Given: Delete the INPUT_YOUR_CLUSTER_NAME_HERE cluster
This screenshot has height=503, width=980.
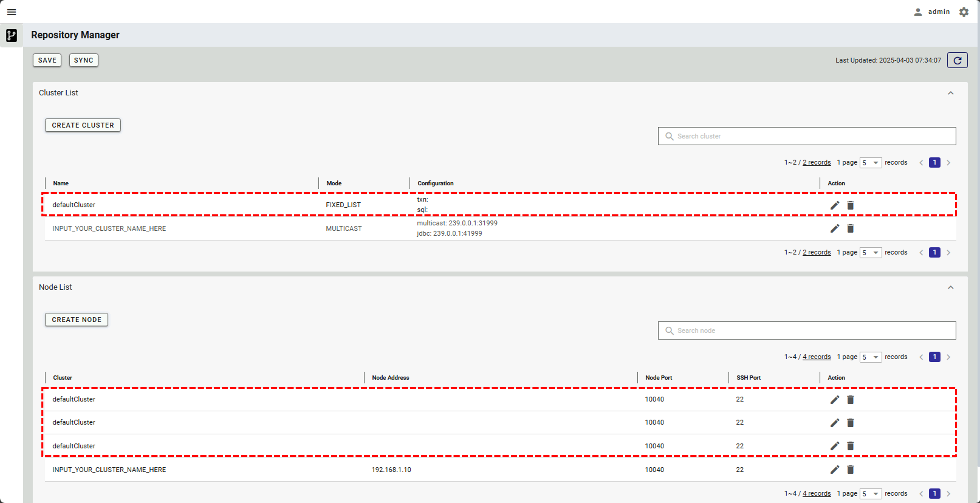Looking at the screenshot, I should (850, 228).
